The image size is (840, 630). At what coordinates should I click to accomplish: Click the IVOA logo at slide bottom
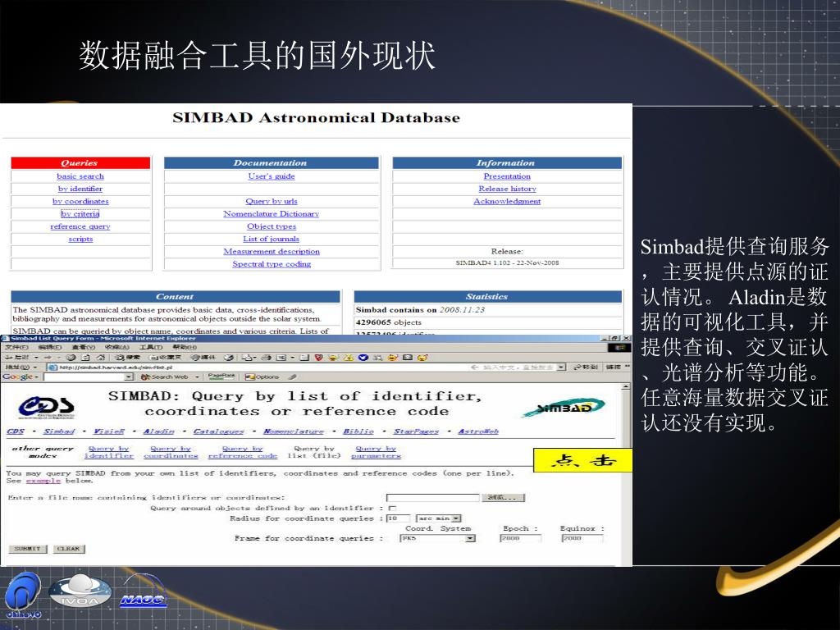(80, 592)
